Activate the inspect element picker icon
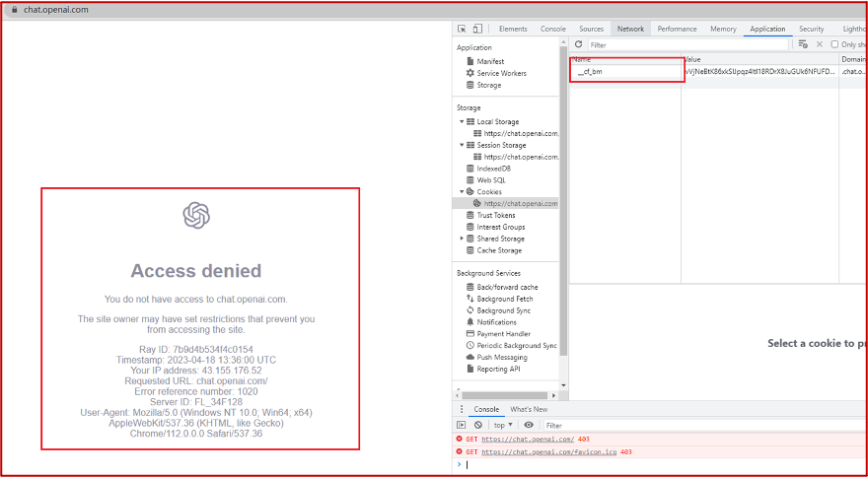868x477 pixels. click(x=462, y=29)
